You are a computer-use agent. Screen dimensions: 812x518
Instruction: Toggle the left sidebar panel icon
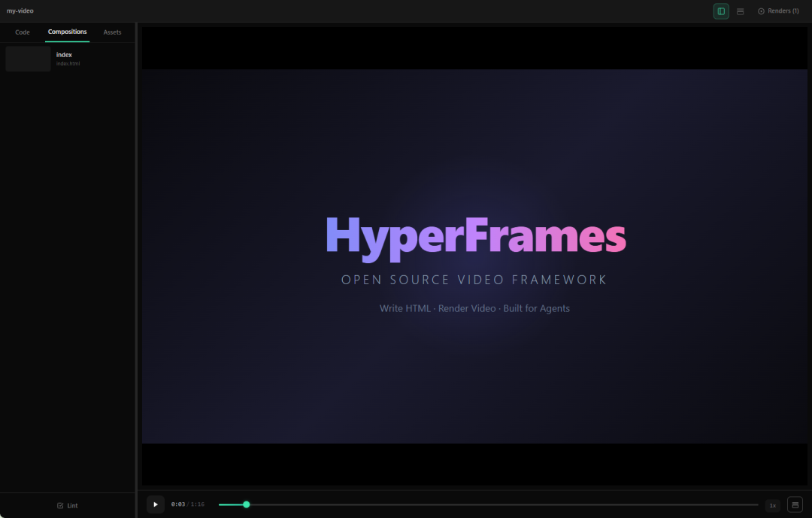click(721, 11)
